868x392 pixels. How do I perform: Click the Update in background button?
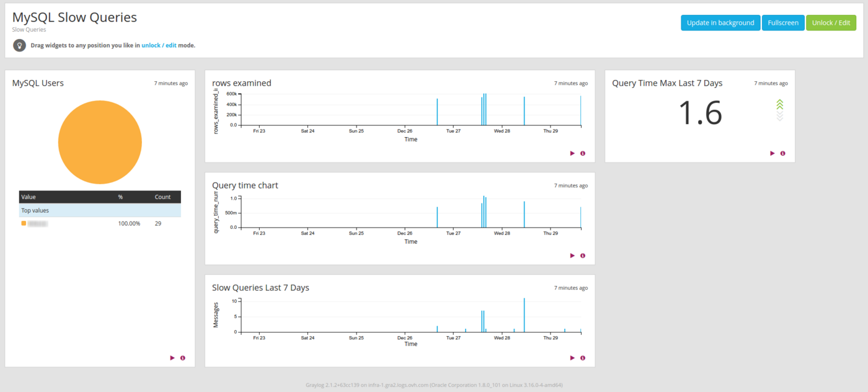(x=720, y=22)
